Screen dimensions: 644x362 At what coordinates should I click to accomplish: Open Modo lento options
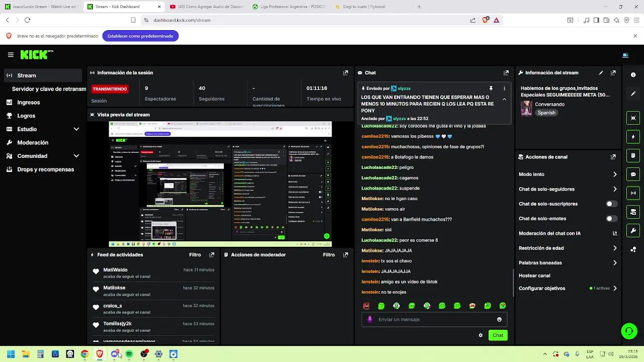[x=568, y=174]
